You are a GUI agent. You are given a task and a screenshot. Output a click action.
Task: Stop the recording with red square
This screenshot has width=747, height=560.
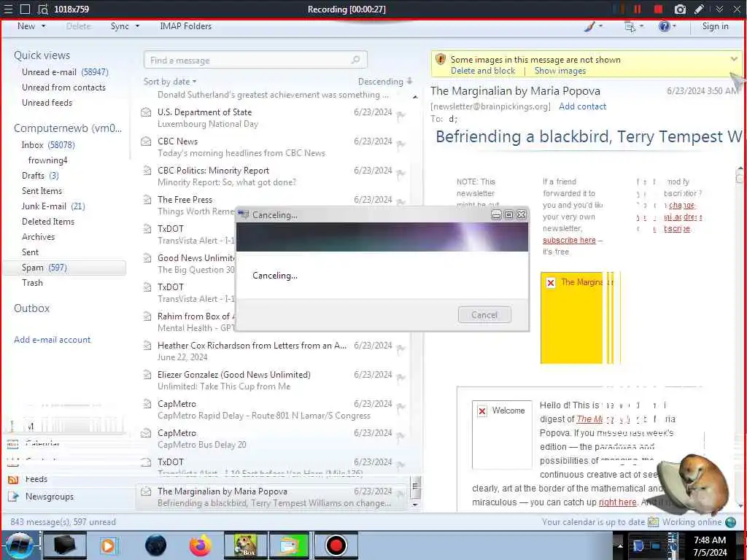659,9
